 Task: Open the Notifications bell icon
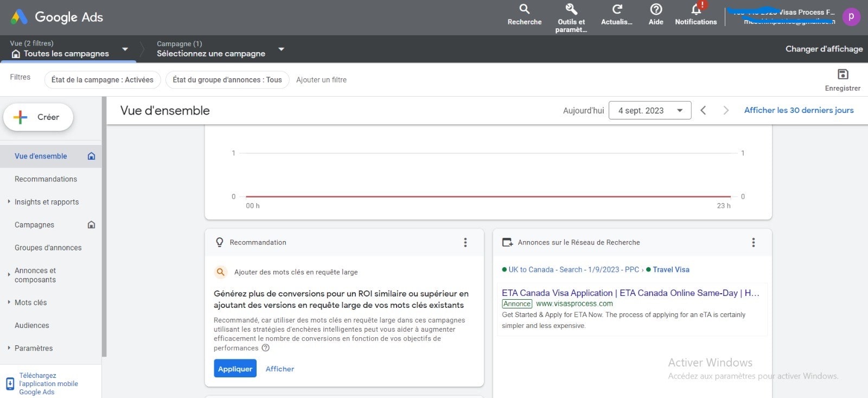[696, 9]
